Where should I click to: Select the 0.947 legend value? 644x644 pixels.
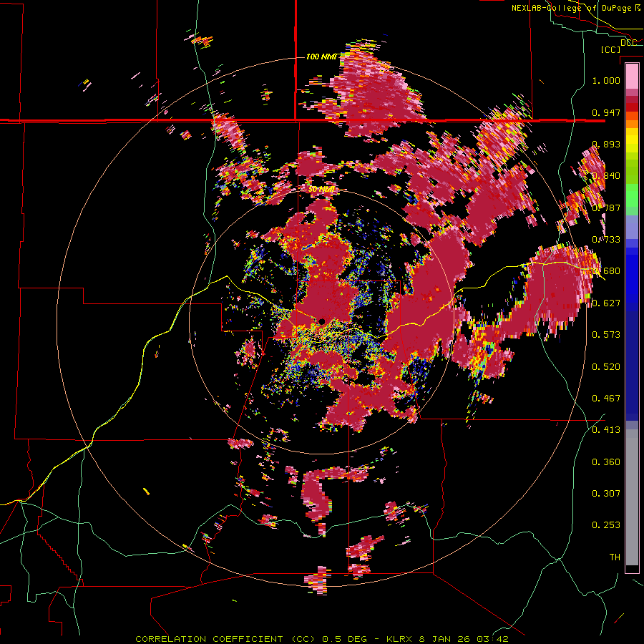606,112
